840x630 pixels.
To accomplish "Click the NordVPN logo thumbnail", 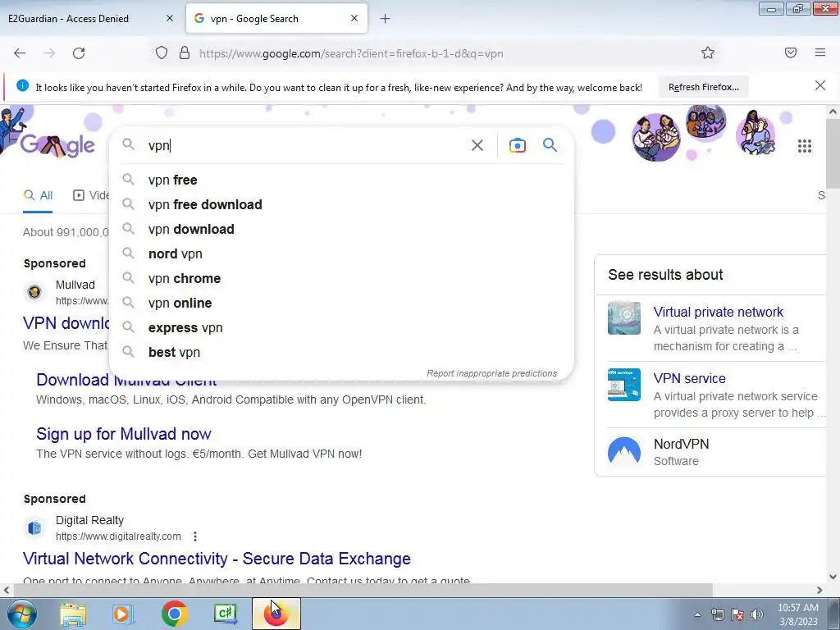I will [x=624, y=450].
